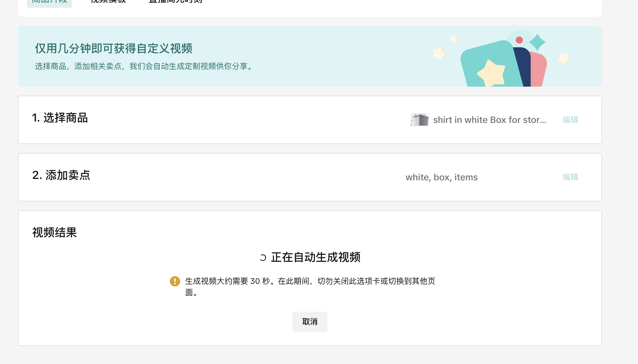Click the red dot on banner illustration
Viewport: 638px width, 364px height.
coord(519,40)
